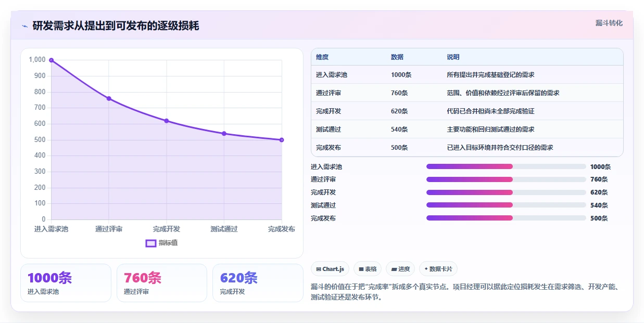Click the 漏斗转化 label in header

coord(609,23)
